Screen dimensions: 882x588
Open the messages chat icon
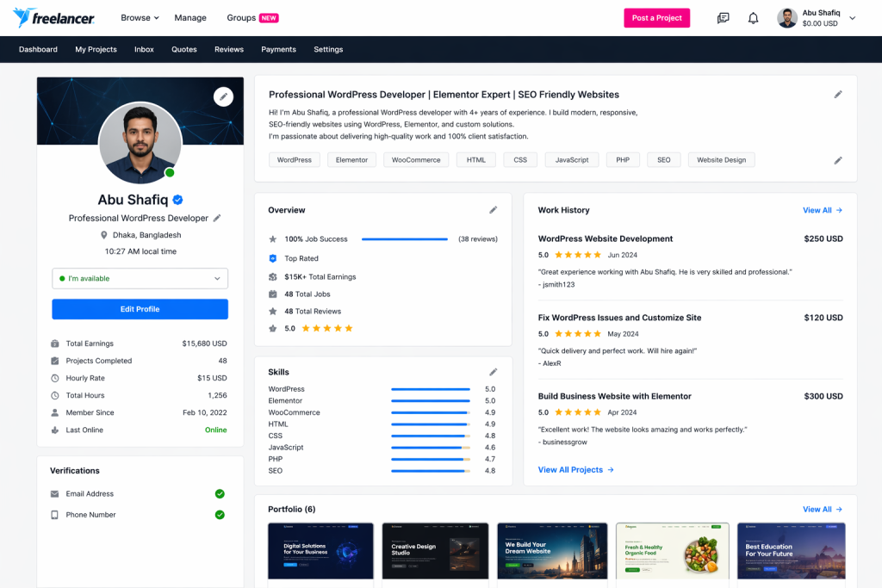[x=723, y=18]
